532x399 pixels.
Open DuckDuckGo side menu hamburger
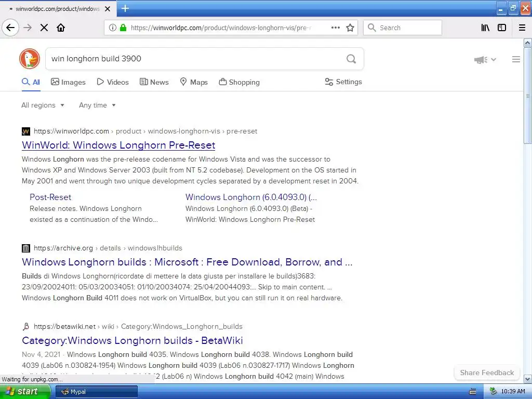(516, 59)
